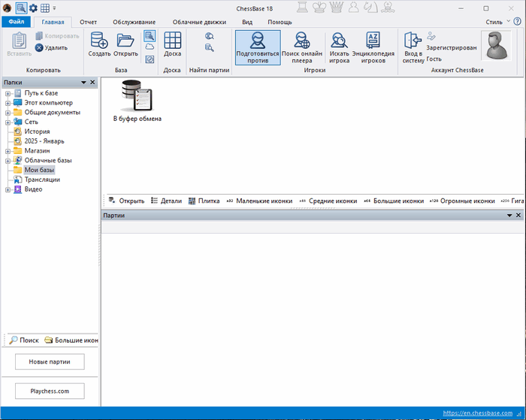526x420 pixels.
Task: Click the Новые партии button
Action: pos(50,362)
